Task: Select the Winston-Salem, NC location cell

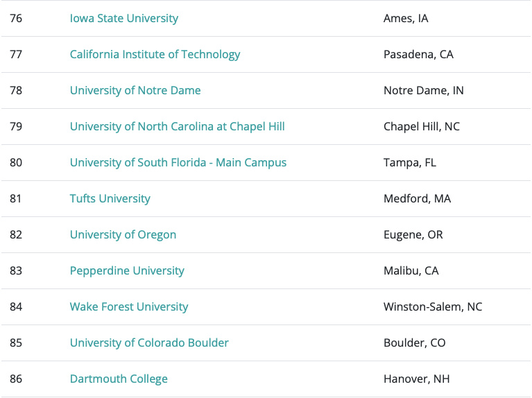Action: click(433, 307)
